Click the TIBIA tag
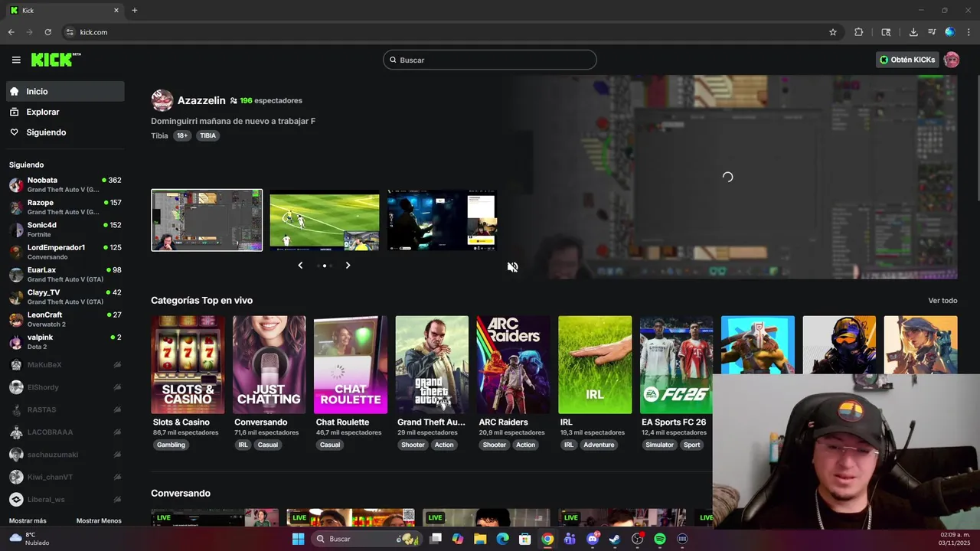Image resolution: width=980 pixels, height=551 pixels. (207, 135)
